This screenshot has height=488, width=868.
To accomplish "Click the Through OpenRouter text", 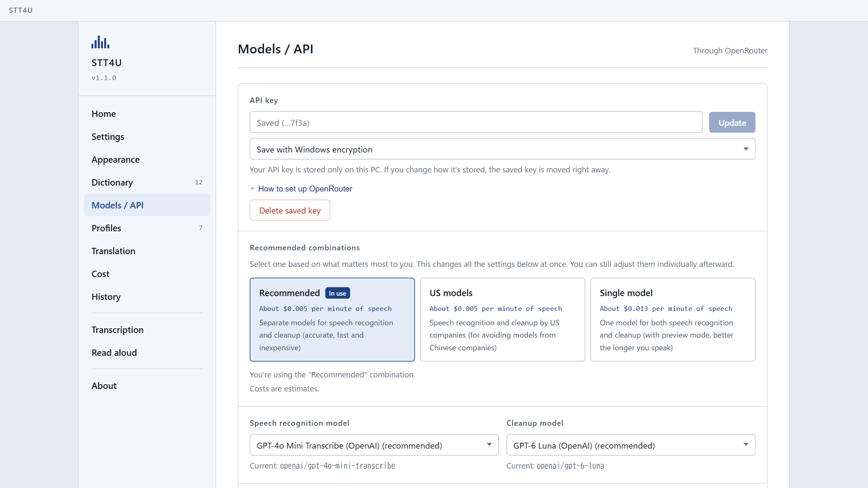I will point(730,50).
